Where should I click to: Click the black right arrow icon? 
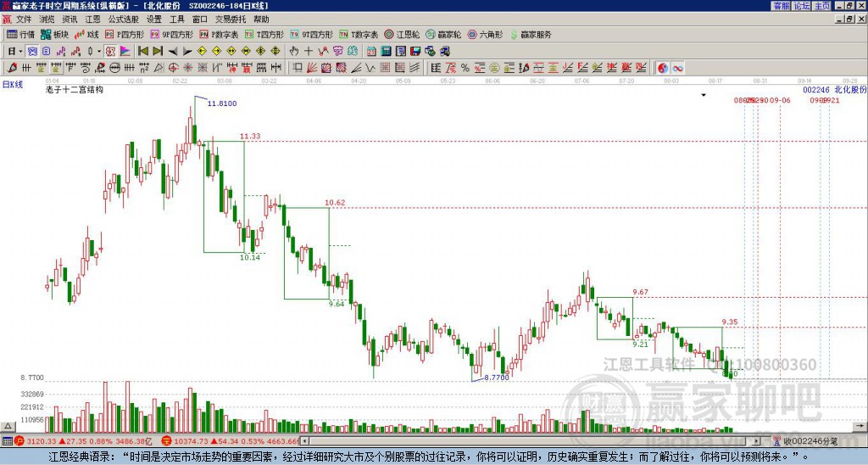pyautogui.click(x=187, y=52)
